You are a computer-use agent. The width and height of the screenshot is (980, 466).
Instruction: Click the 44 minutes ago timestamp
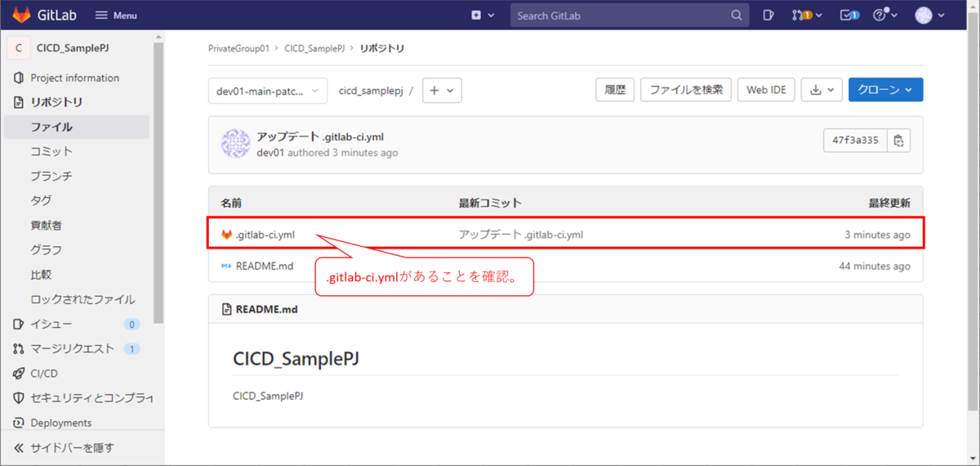coord(875,266)
